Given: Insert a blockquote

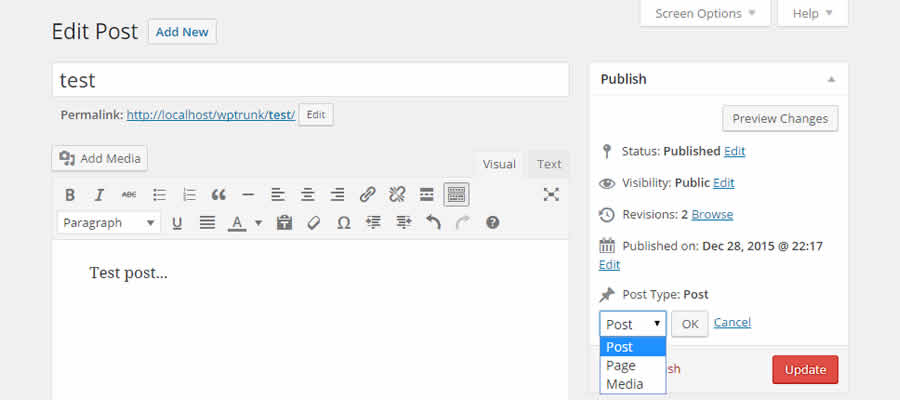Looking at the screenshot, I should tap(218, 194).
